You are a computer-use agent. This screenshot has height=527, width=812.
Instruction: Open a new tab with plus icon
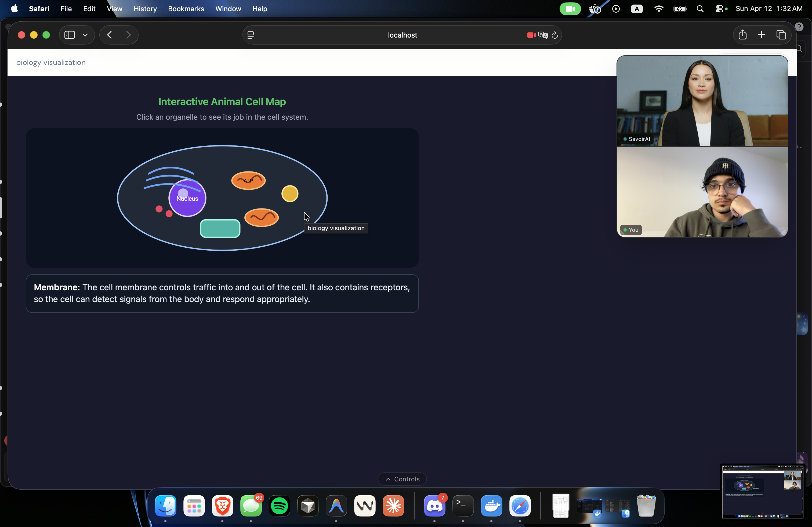click(762, 35)
